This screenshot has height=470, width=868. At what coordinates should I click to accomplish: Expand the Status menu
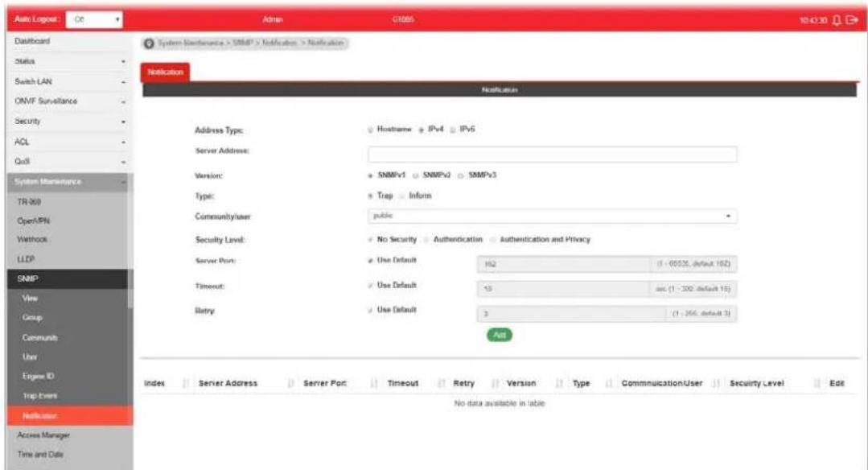70,61
